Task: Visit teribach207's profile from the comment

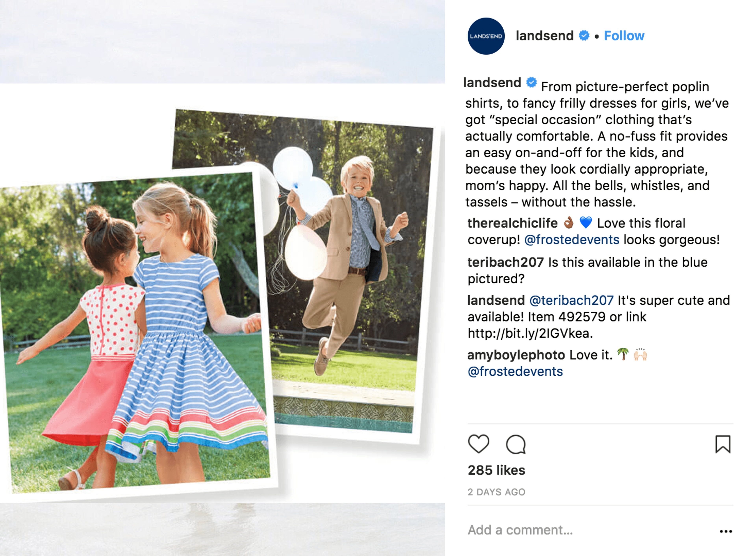Action: pyautogui.click(x=506, y=262)
